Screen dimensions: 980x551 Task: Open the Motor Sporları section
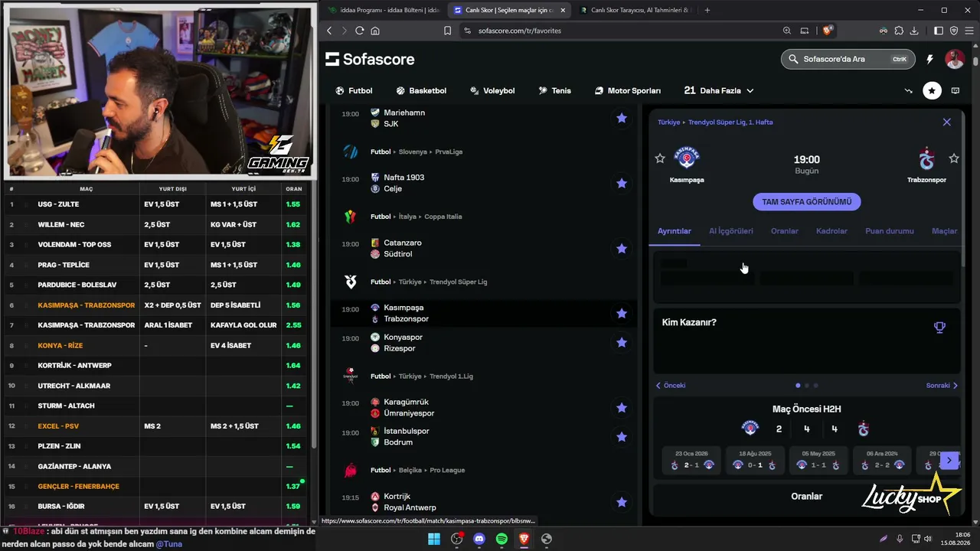(628, 90)
